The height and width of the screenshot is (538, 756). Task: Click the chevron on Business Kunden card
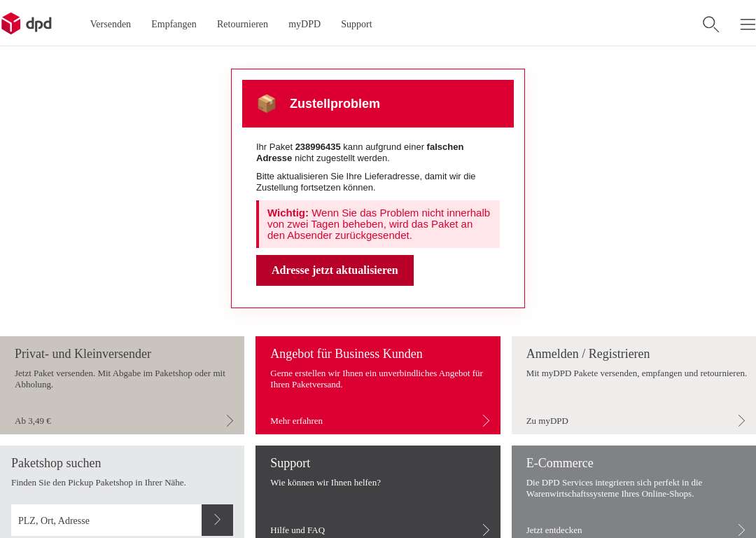pyautogui.click(x=486, y=421)
